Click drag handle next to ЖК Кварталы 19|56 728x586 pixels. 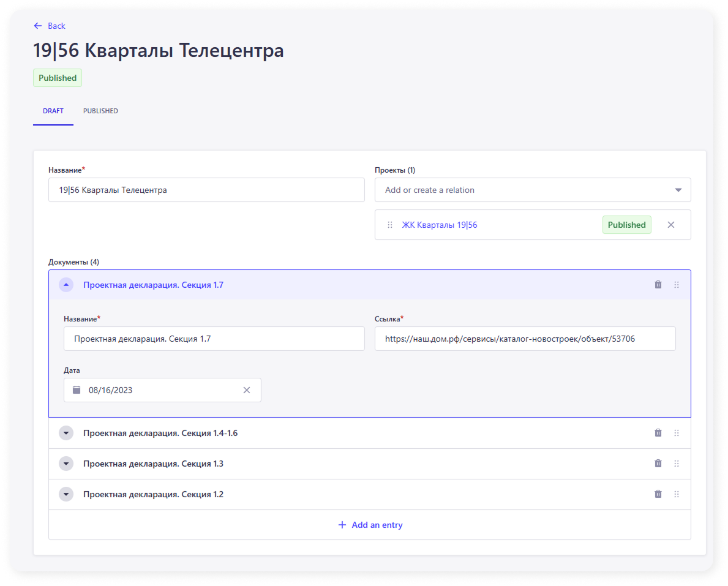[390, 225]
